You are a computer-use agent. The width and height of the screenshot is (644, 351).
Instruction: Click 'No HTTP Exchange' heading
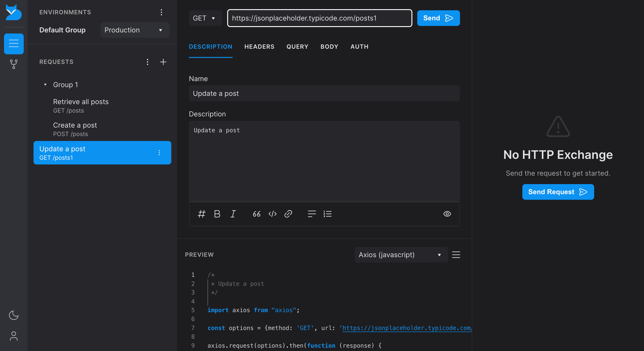[x=558, y=155]
